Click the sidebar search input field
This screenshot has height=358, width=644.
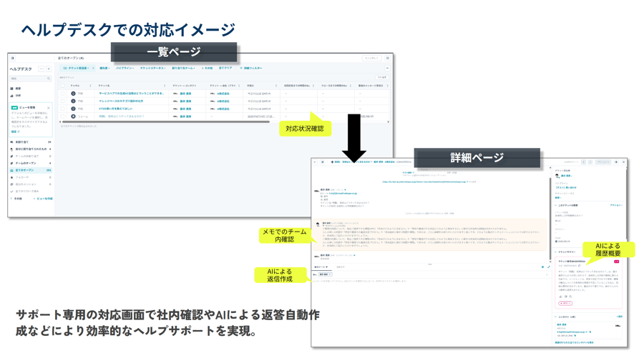coord(30,79)
